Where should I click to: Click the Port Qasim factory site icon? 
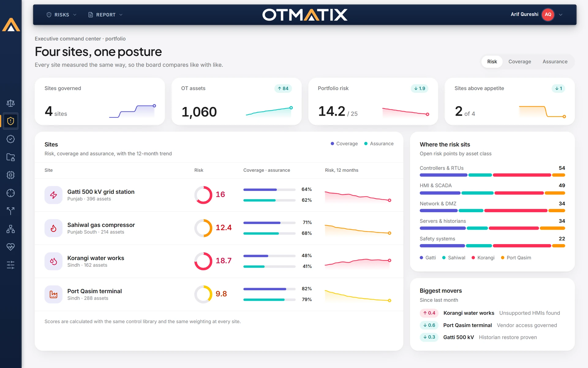[x=54, y=294]
